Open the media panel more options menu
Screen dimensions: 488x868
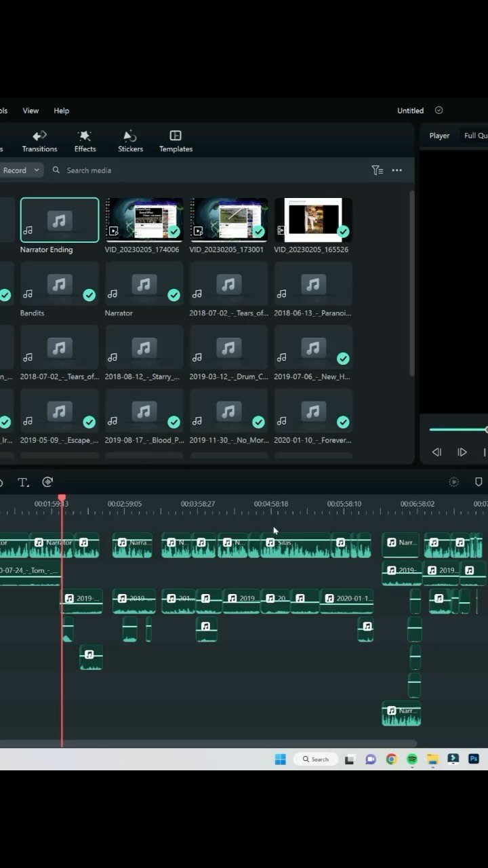tap(397, 170)
